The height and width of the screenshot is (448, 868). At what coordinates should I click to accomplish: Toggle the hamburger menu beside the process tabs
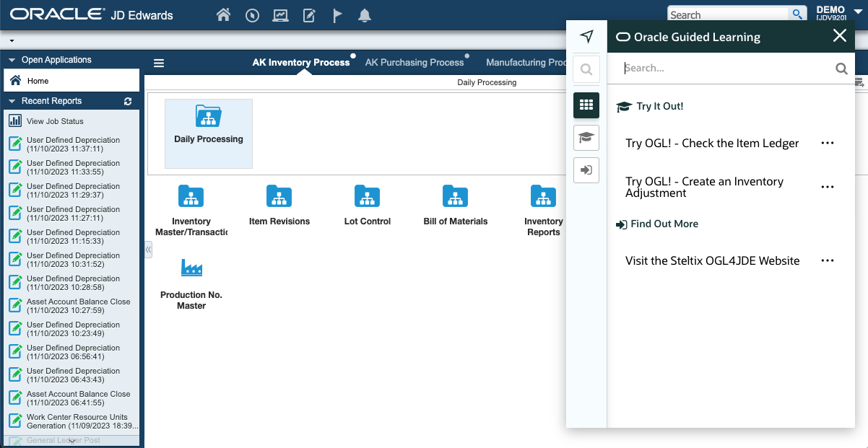click(x=159, y=63)
